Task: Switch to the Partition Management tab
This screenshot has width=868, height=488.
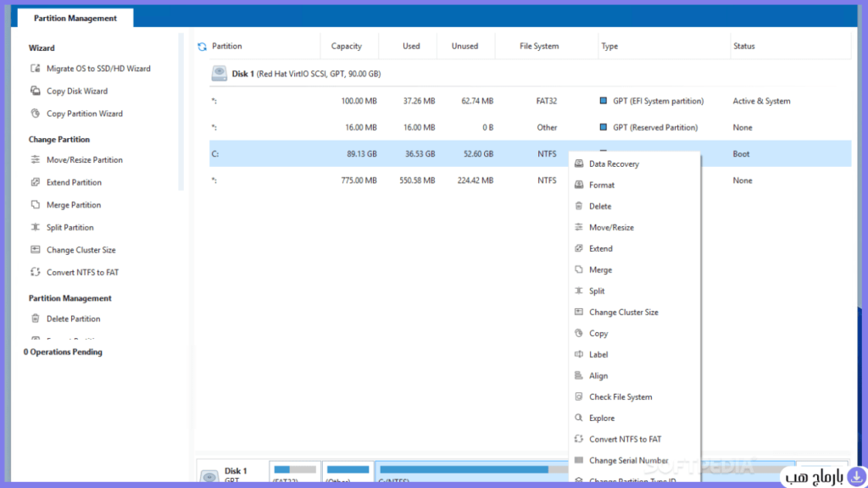Action: [x=75, y=19]
